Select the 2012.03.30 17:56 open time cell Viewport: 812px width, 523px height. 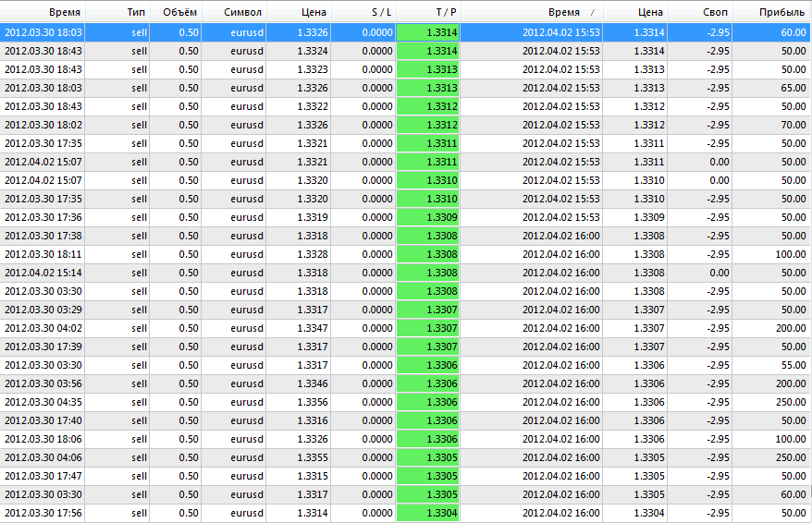tap(43, 513)
